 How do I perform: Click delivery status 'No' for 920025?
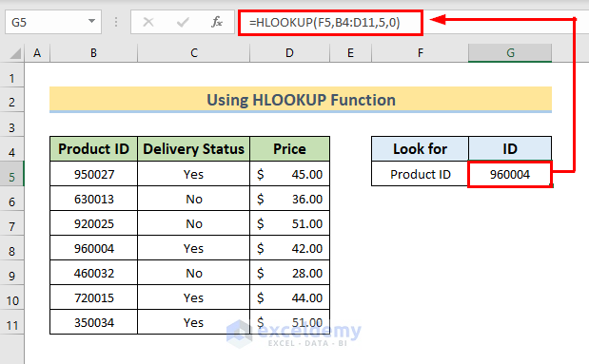pyautogui.click(x=194, y=223)
